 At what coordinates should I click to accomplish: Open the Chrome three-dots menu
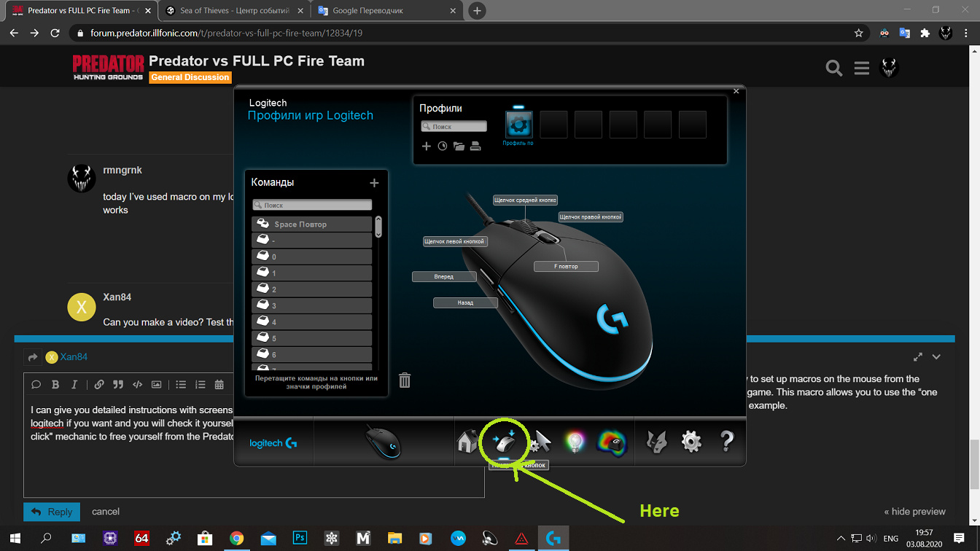click(x=967, y=34)
